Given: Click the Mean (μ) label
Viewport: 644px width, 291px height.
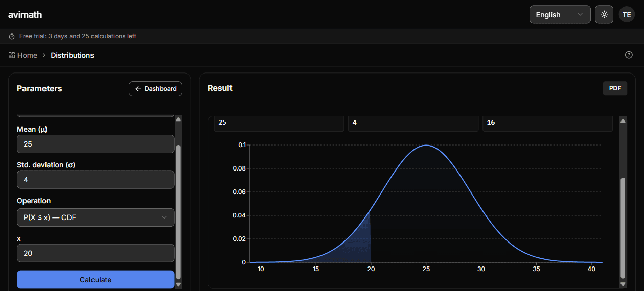Looking at the screenshot, I should click(32, 129).
